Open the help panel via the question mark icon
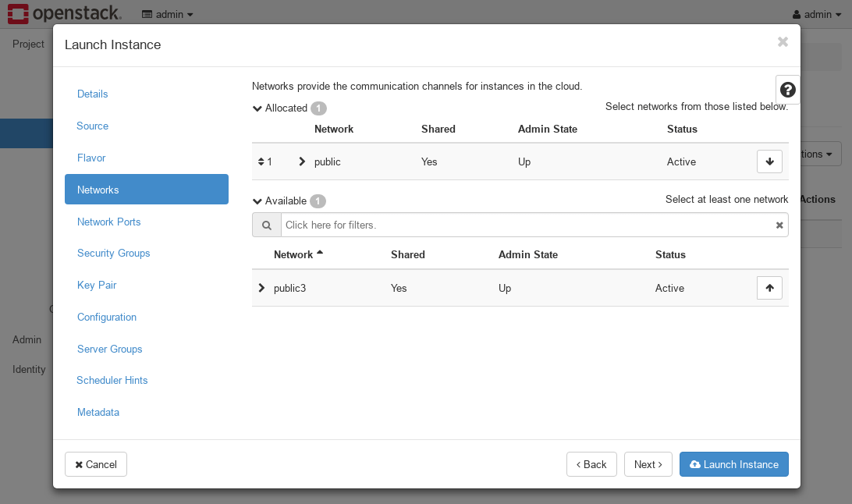The width and height of the screenshot is (852, 504). pos(787,89)
